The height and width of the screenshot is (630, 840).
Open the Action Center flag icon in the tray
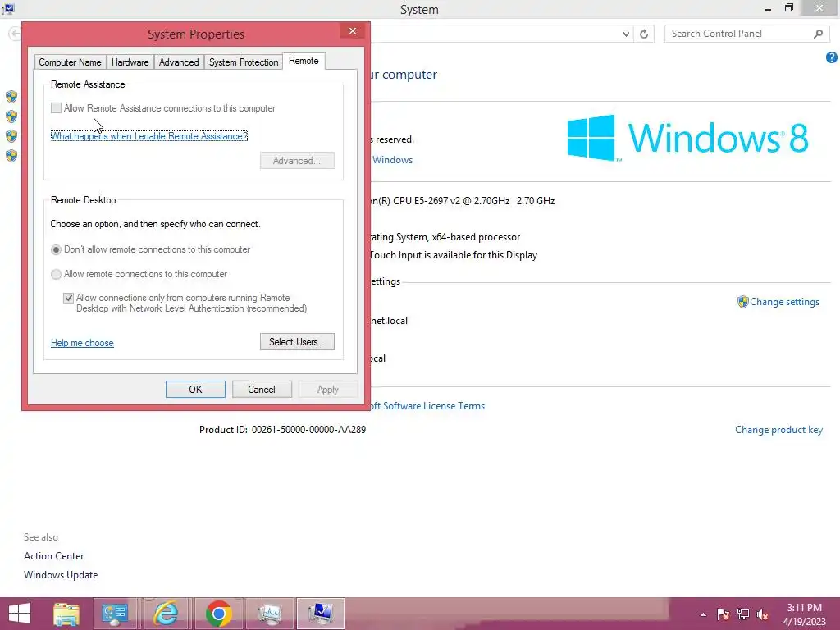[723, 614]
